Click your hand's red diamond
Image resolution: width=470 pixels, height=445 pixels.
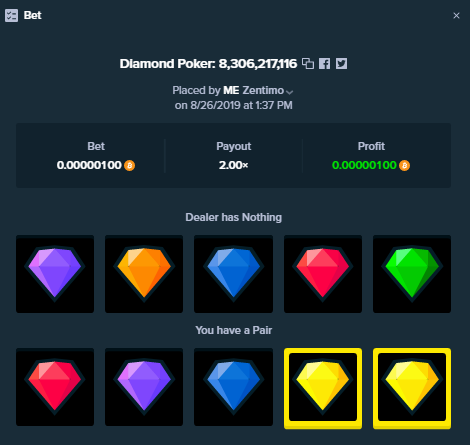(55, 387)
